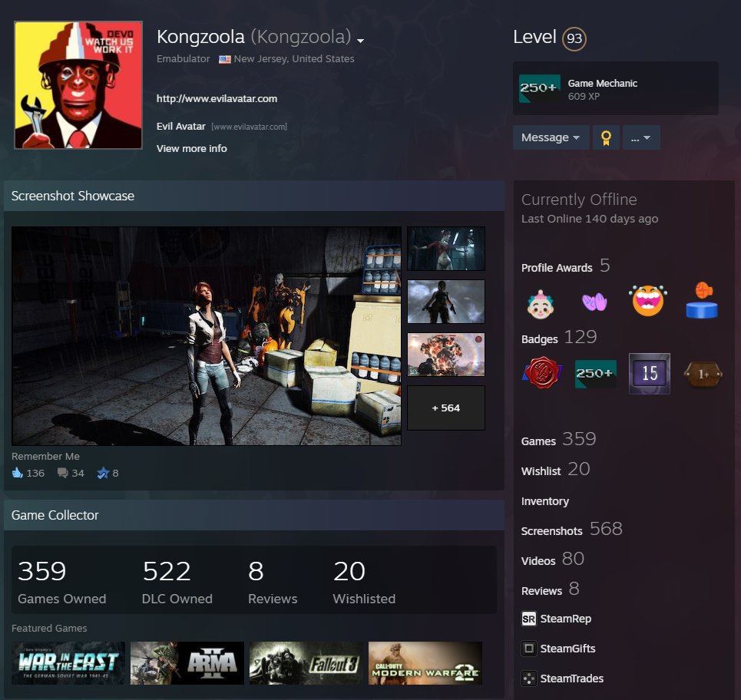This screenshot has width=741, height=700.
Task: Open the Reviews 8 sidebar link
Action: pyautogui.click(x=550, y=589)
